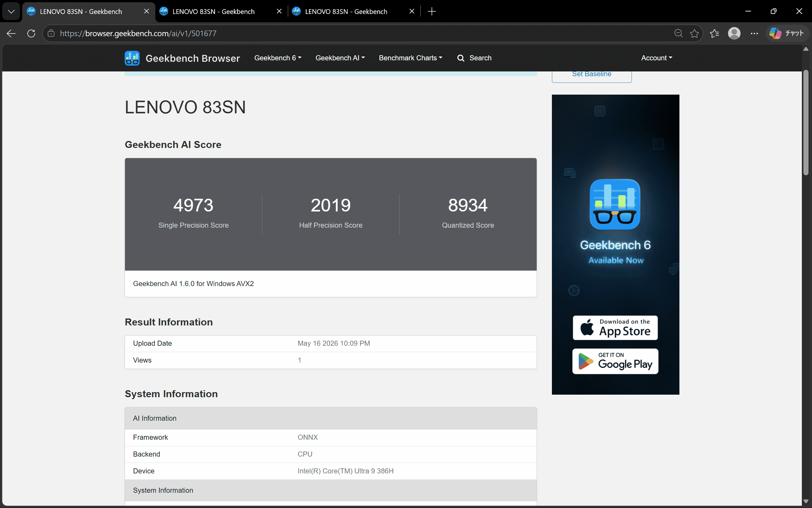Click the scrollbar down arrow

(x=806, y=501)
